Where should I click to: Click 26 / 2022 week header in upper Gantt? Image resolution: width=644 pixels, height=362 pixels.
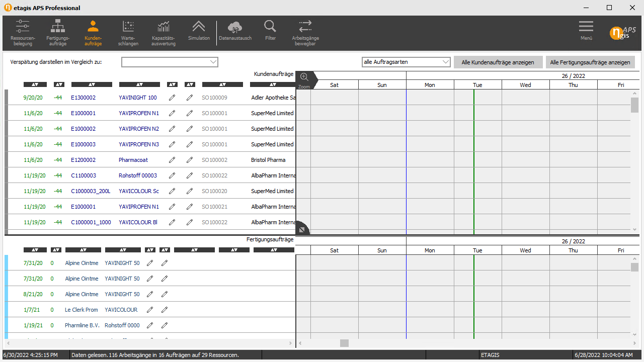pyautogui.click(x=573, y=76)
